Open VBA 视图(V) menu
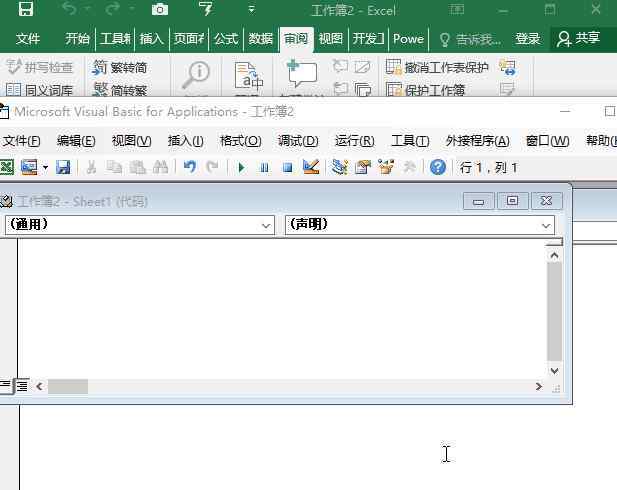617x490 pixels. (x=131, y=141)
